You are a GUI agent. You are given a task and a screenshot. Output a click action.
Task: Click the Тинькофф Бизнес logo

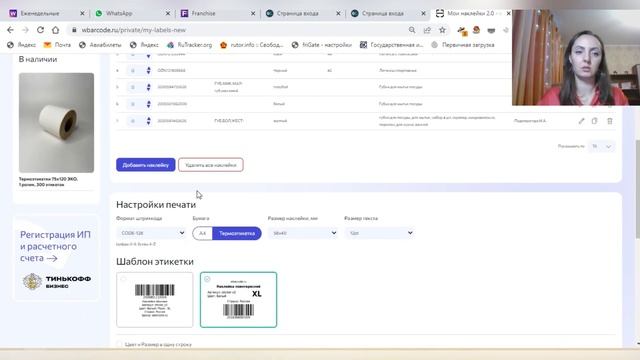(57, 282)
